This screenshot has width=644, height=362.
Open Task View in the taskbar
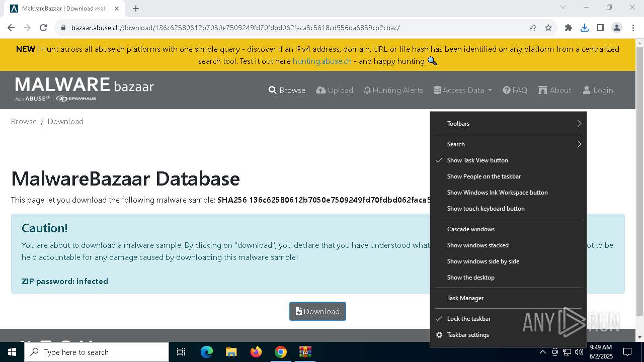(181, 352)
